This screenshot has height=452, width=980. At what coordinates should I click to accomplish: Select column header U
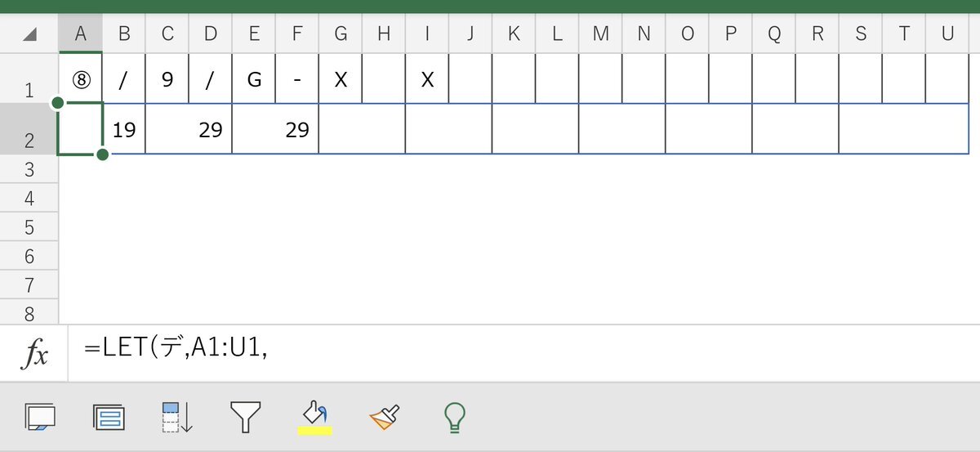pyautogui.click(x=947, y=34)
